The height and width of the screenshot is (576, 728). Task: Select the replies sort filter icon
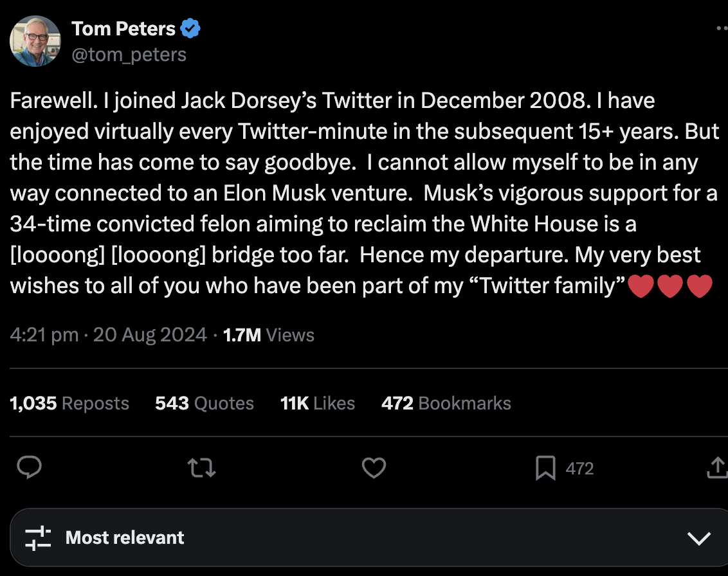tap(39, 538)
